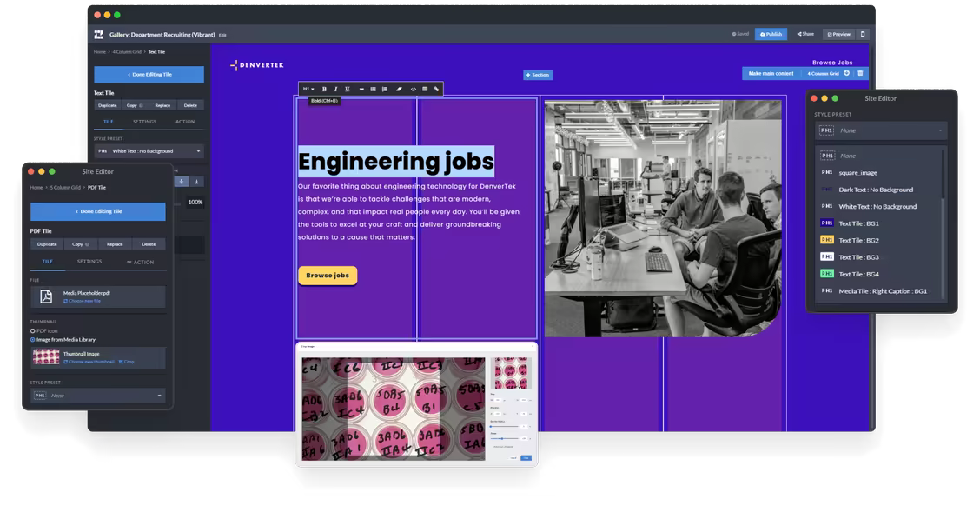980x506 pixels.
Task: Insert table from text toolbar
Action: [x=425, y=89]
